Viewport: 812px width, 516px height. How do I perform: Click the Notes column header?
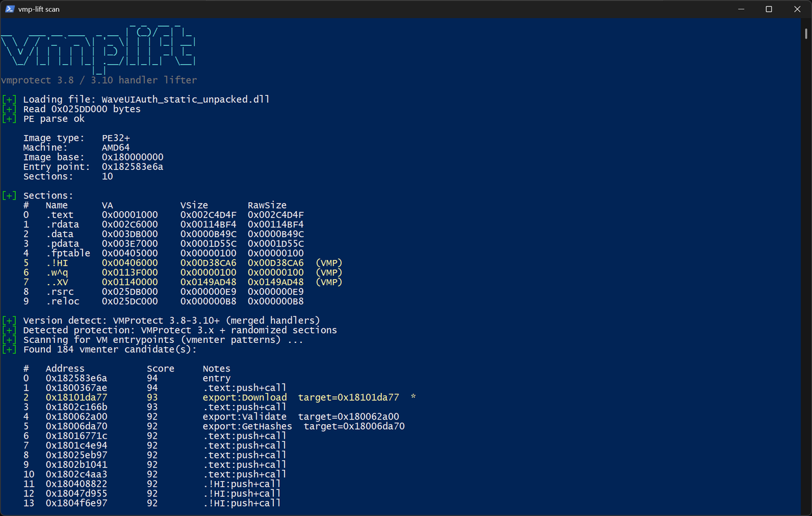(216, 368)
